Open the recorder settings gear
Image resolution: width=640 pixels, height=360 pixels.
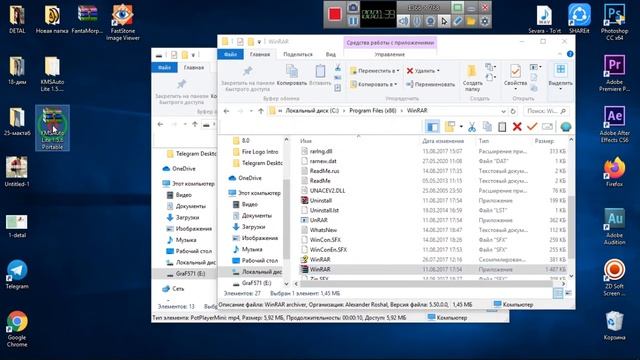(x=484, y=21)
